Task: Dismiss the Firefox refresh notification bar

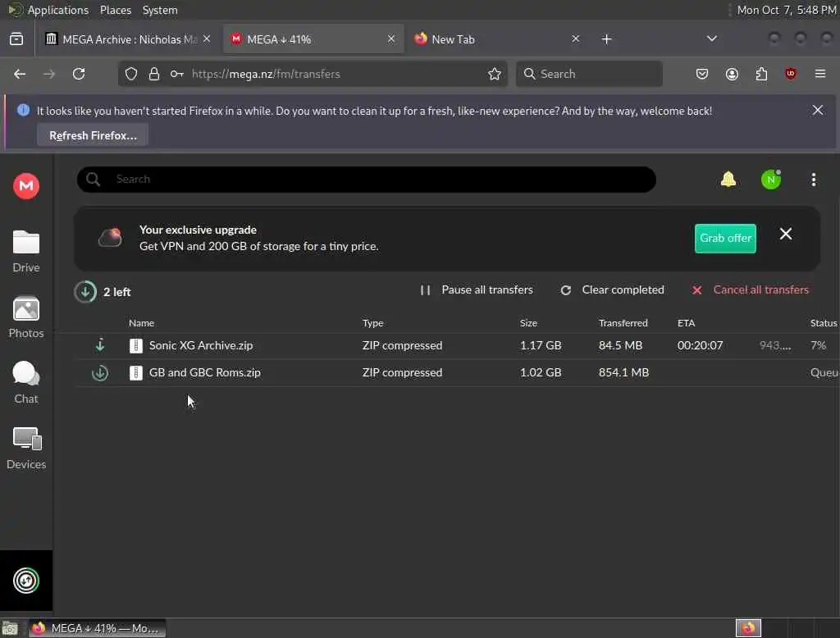Action: 818,111
